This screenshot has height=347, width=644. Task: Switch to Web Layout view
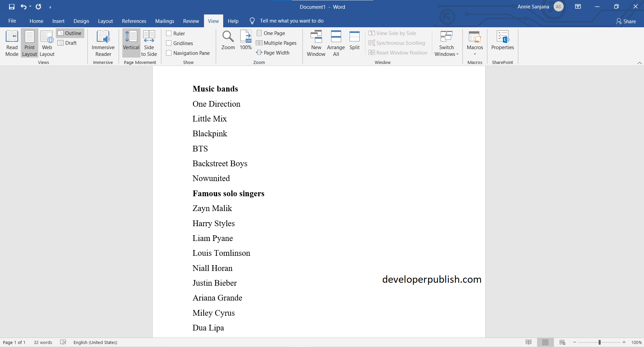(46, 43)
